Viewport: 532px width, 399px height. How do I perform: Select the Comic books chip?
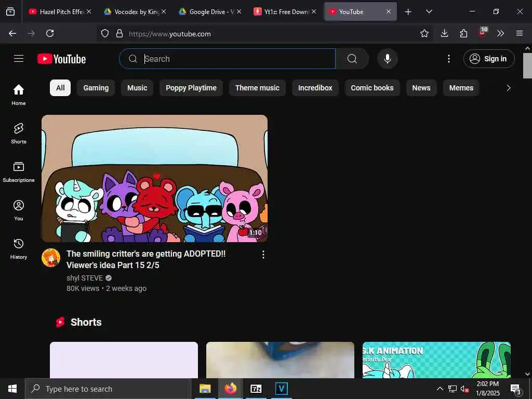372,88
